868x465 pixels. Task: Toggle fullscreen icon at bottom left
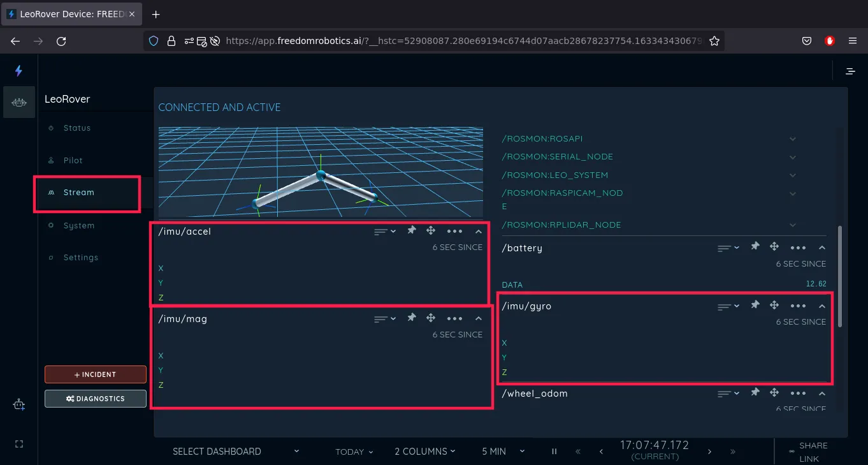click(x=18, y=444)
